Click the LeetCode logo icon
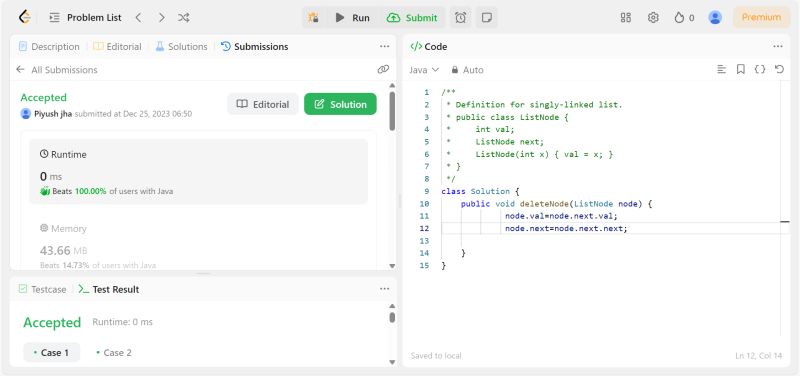The image size is (800, 376). [x=24, y=17]
